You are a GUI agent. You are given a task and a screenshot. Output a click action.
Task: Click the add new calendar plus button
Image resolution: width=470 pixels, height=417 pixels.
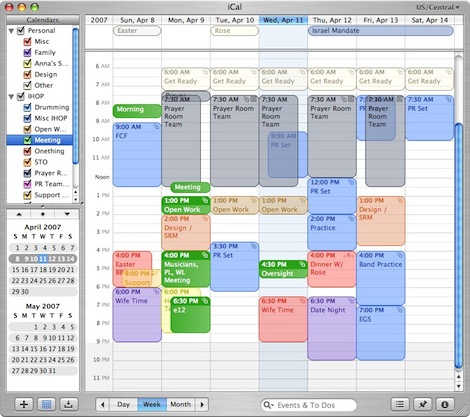coord(24,404)
